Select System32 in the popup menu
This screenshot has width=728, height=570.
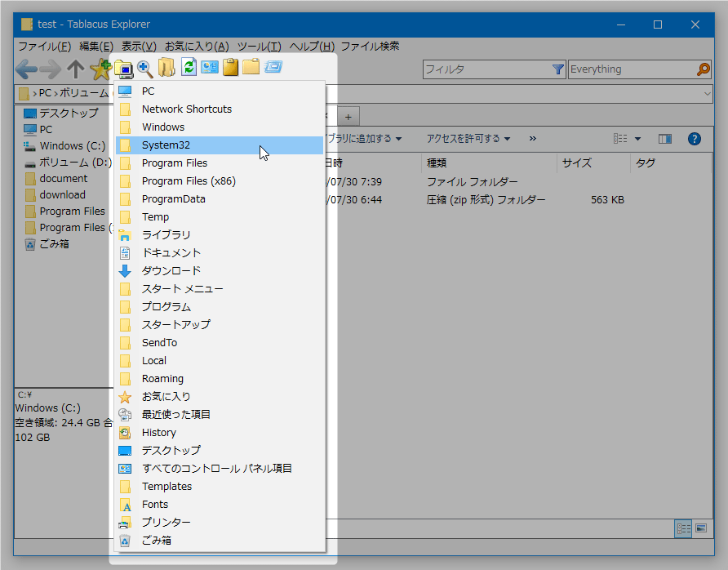pyautogui.click(x=220, y=145)
